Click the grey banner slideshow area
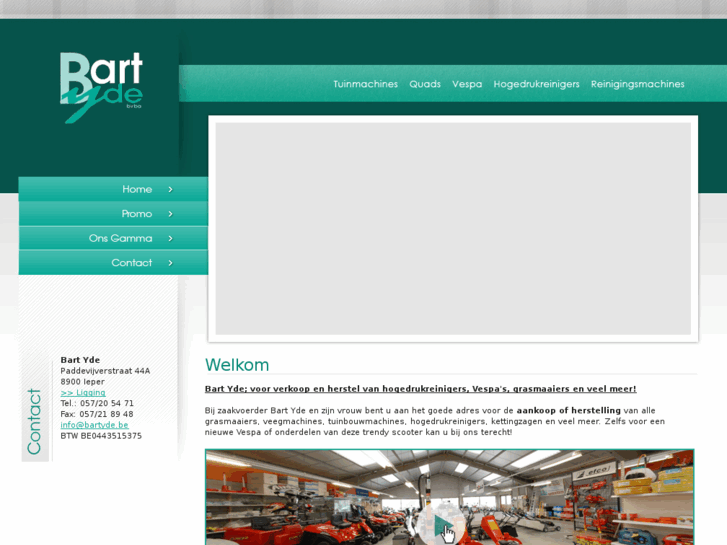Image resolution: width=727 pixels, height=545 pixels. (453, 229)
